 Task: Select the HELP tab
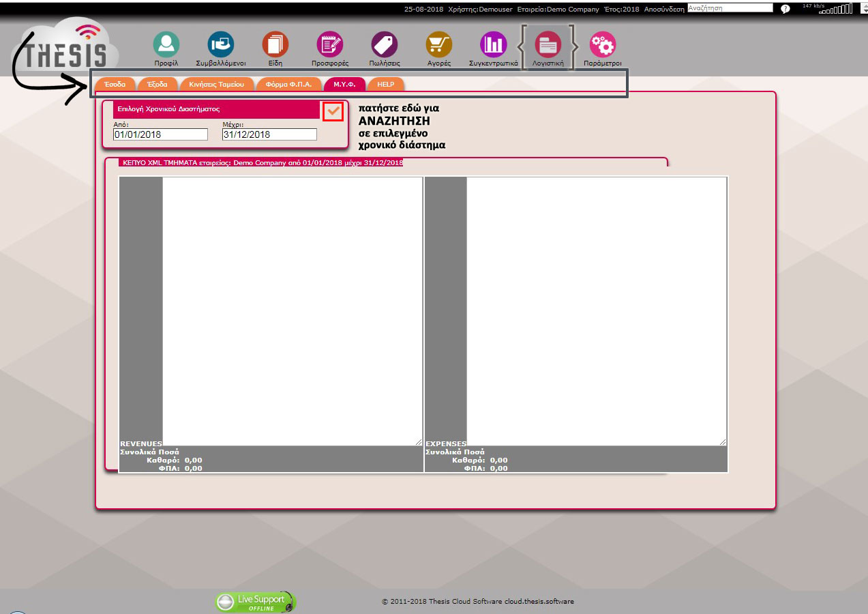point(386,85)
